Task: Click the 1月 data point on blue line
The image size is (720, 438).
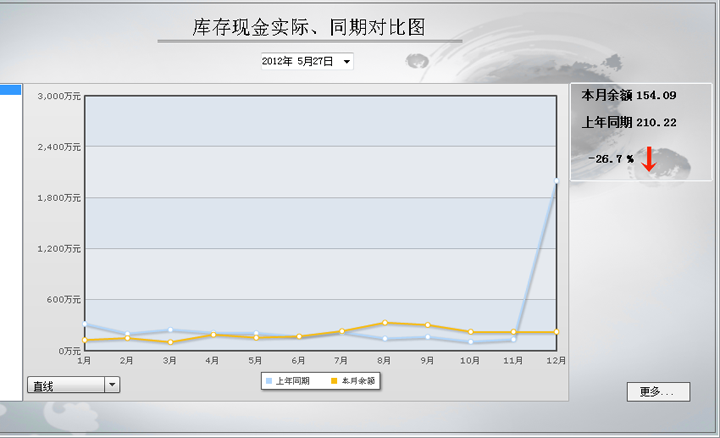Action: click(85, 324)
